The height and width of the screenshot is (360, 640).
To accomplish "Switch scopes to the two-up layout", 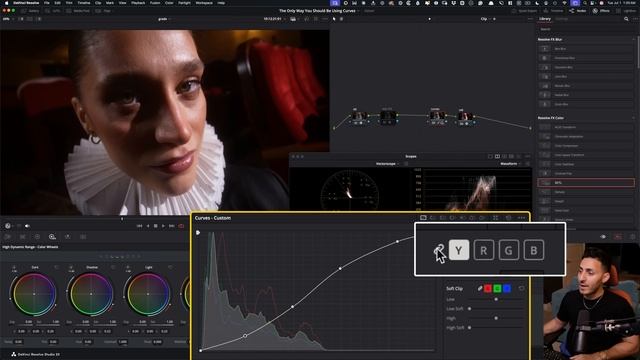I will coord(497,156).
